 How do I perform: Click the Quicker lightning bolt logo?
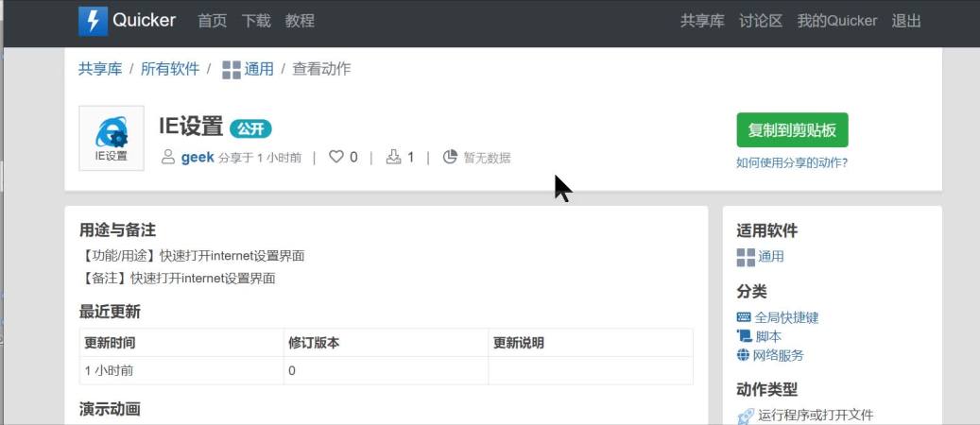tap(94, 21)
